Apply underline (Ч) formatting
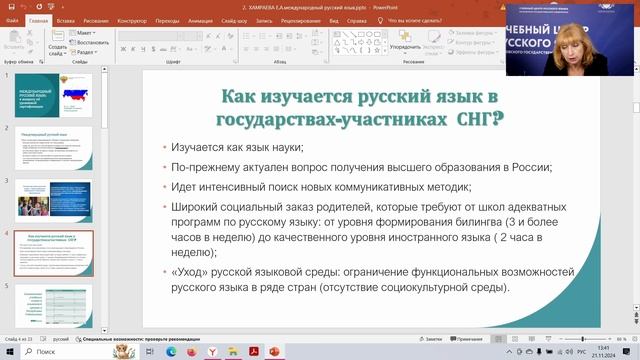This screenshot has height=360, width=640. point(143,49)
